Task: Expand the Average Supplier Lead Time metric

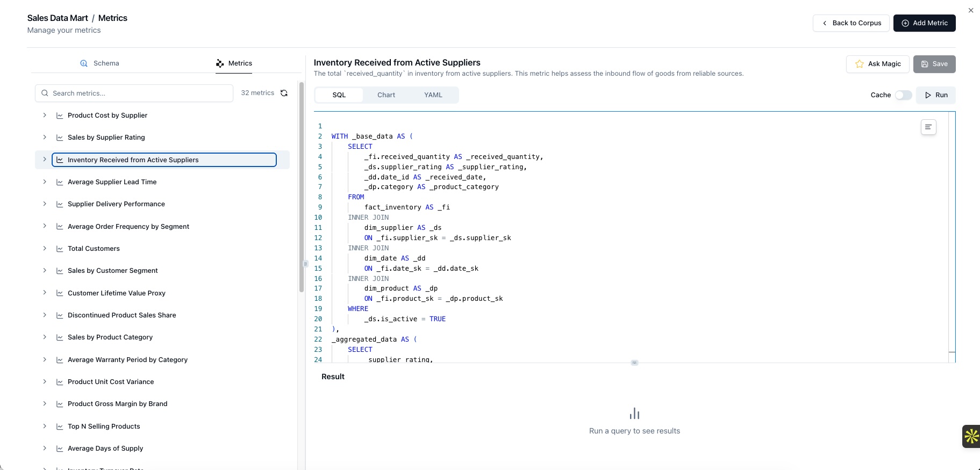Action: (x=45, y=182)
